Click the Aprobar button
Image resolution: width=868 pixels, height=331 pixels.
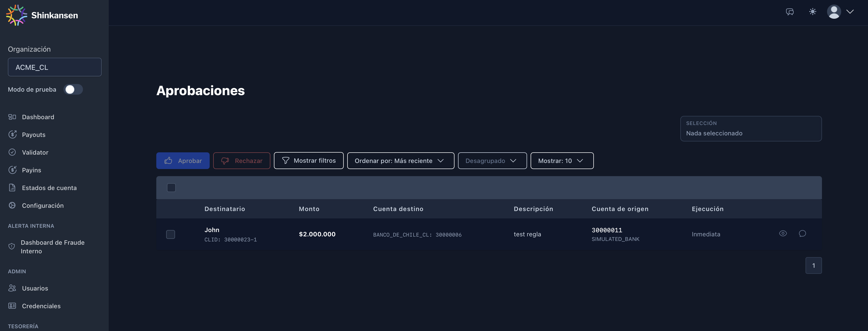pos(183,161)
